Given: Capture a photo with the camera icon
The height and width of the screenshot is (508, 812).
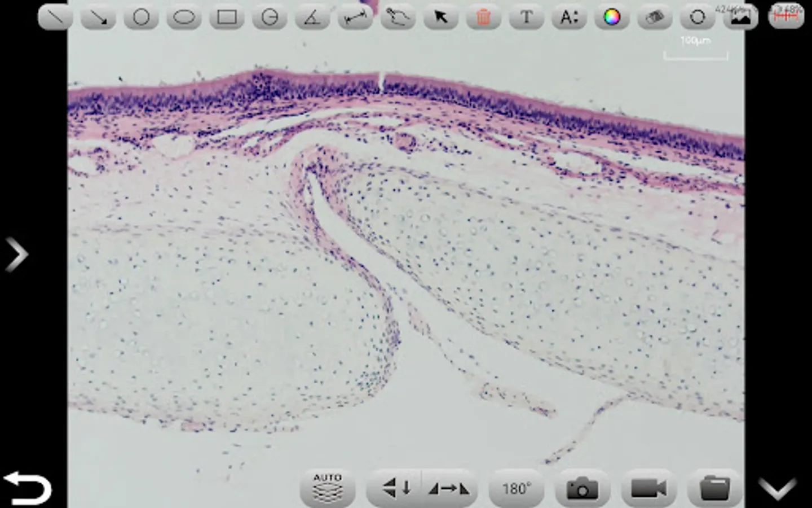Looking at the screenshot, I should pyautogui.click(x=582, y=488).
